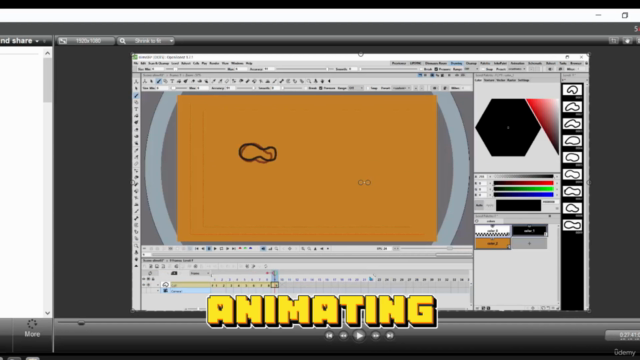Open the histogram icon in the viewer bar
640x360 pixels.
click(x=270, y=249)
